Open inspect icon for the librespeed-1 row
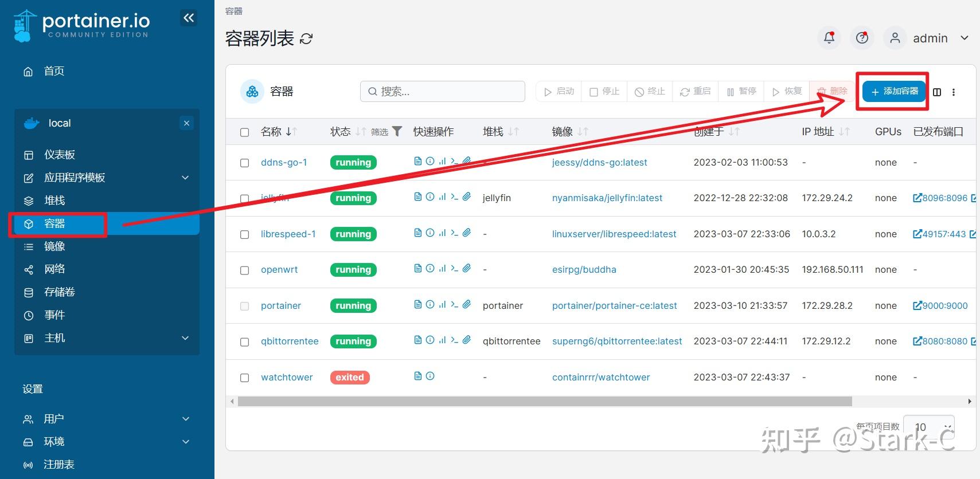980x479 pixels. [430, 233]
